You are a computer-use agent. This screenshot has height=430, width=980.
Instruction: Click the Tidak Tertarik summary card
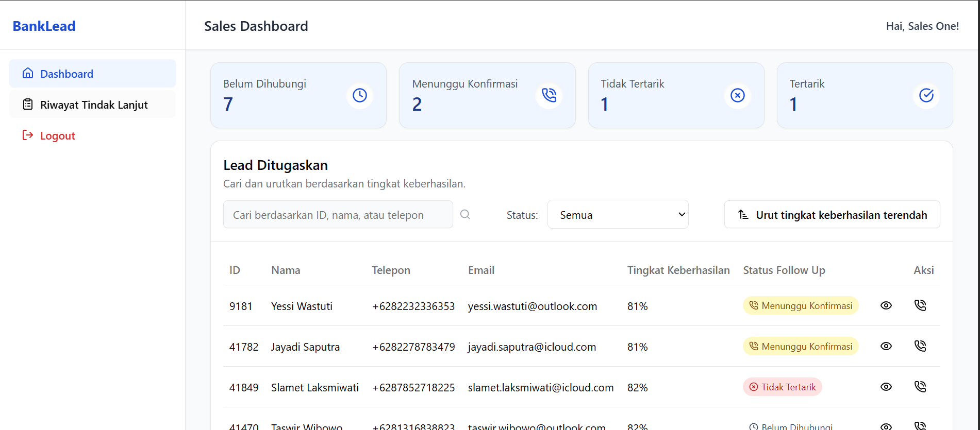click(x=676, y=95)
